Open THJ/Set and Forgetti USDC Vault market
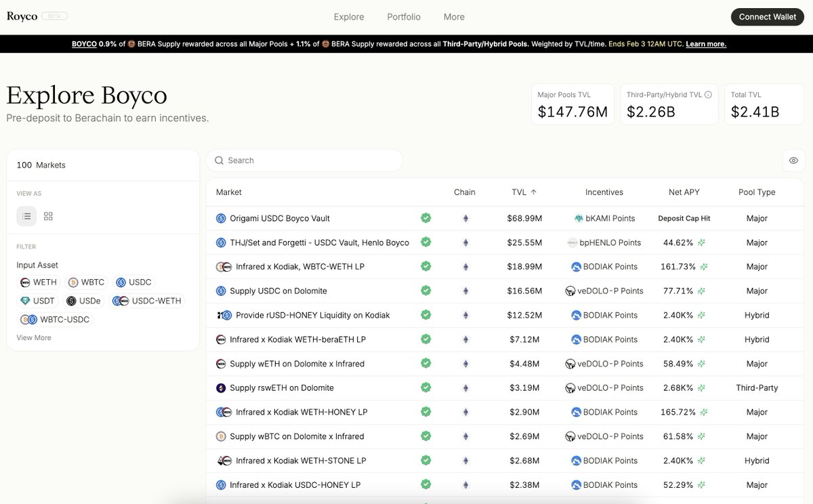This screenshot has height=504, width=813. coord(319,243)
